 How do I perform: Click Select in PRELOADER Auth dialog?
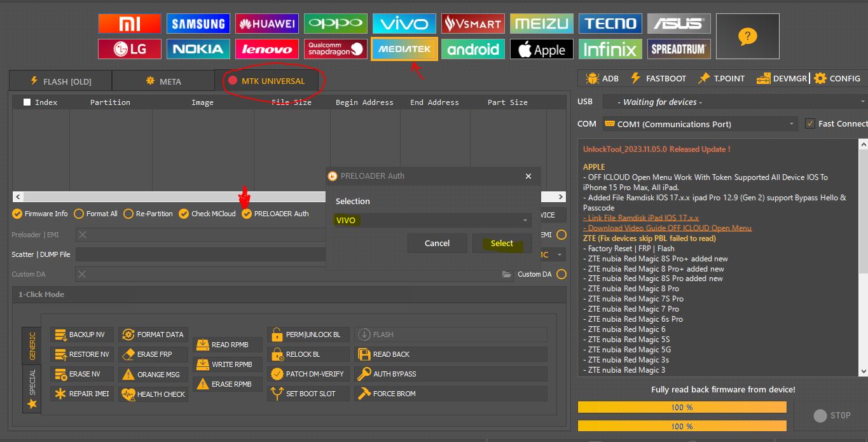[x=502, y=243]
